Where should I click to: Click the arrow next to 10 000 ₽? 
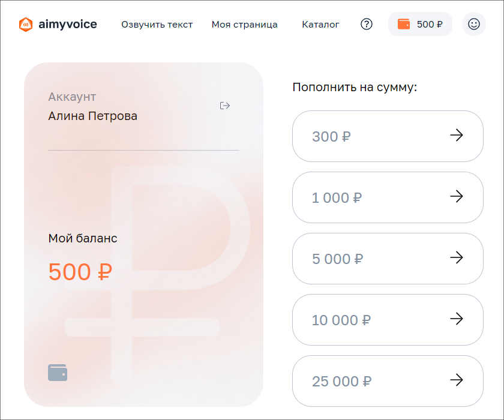pos(457,320)
